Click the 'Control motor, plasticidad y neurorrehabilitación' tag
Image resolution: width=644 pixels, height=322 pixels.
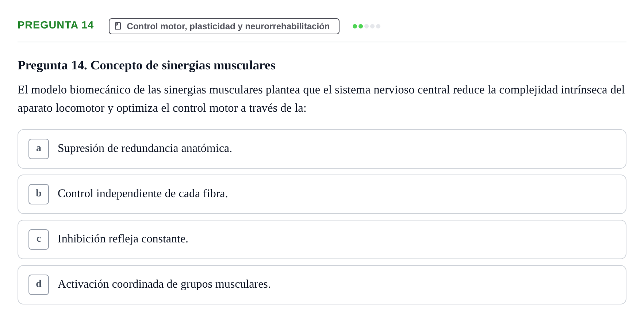click(224, 26)
